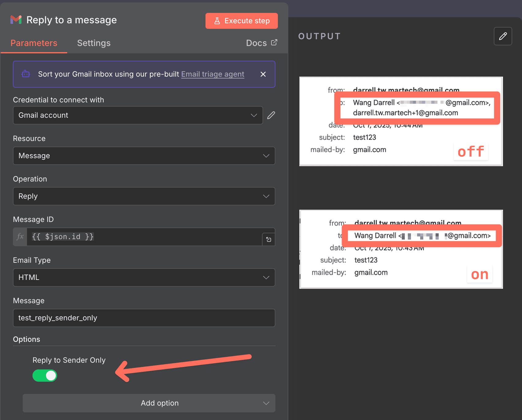Image resolution: width=522 pixels, height=420 pixels.
Task: Click the fx icon on Message ID field
Action: click(x=20, y=237)
